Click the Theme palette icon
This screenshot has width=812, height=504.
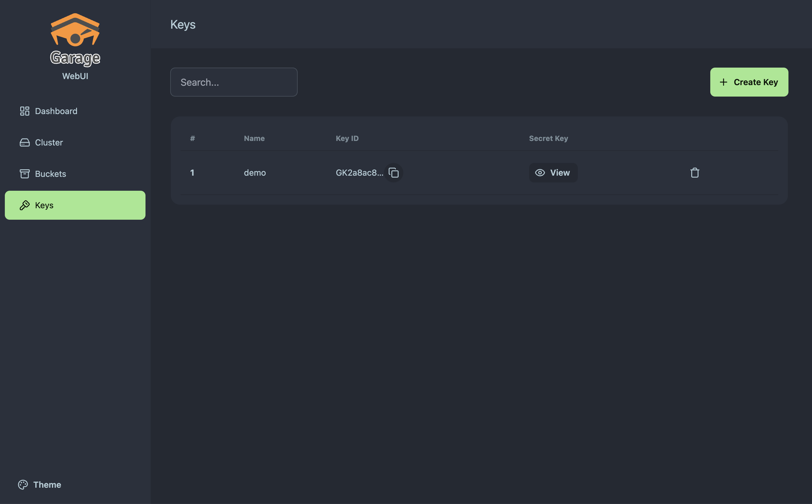click(x=23, y=484)
